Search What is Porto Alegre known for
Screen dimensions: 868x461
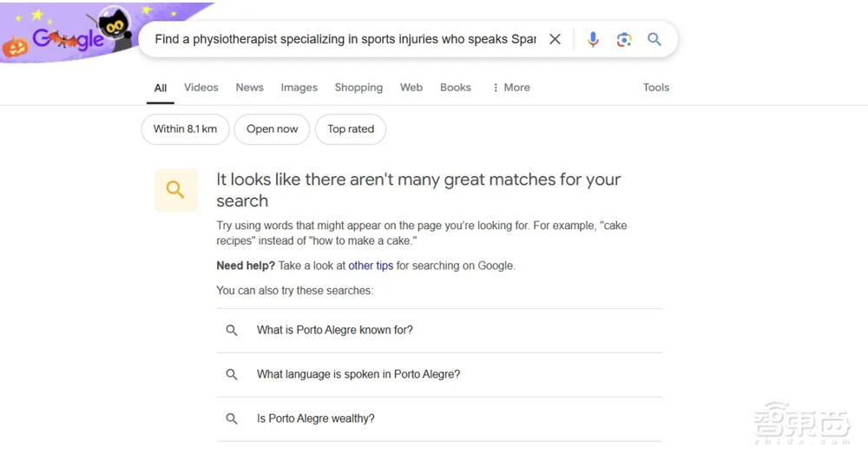click(335, 330)
